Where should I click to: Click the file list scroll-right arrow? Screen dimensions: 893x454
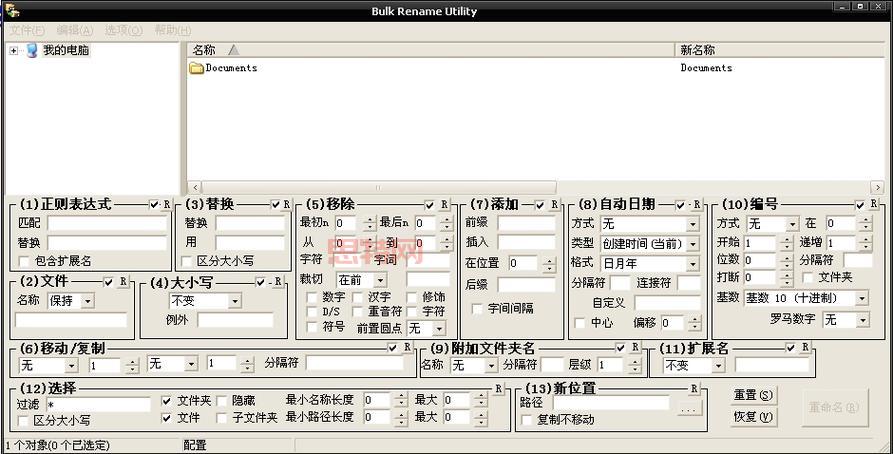pos(877,187)
